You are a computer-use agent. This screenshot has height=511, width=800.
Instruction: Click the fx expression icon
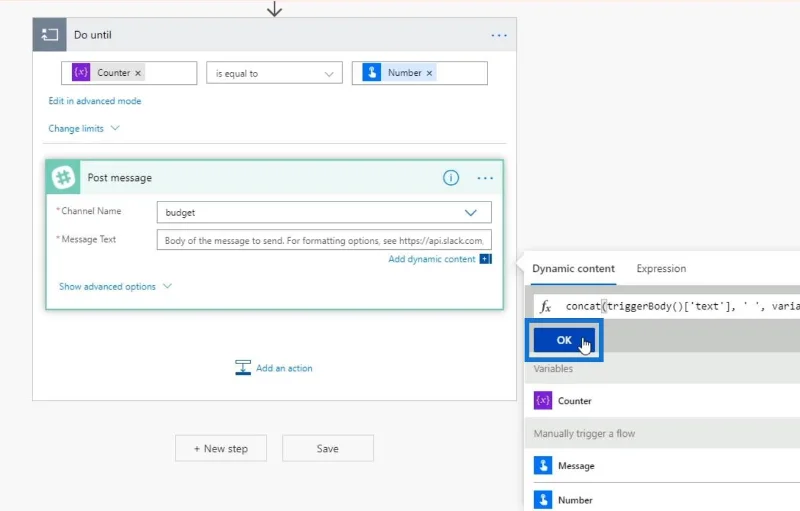(x=545, y=306)
